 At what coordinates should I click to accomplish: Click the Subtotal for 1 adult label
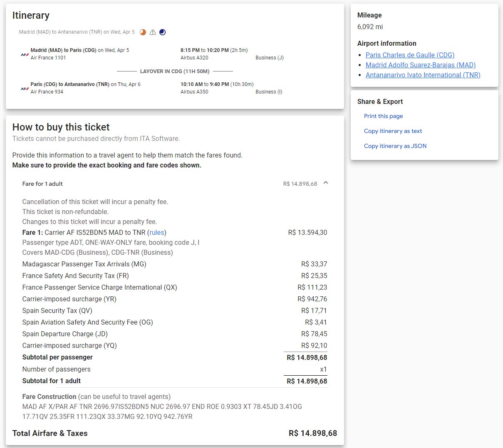pos(52,381)
